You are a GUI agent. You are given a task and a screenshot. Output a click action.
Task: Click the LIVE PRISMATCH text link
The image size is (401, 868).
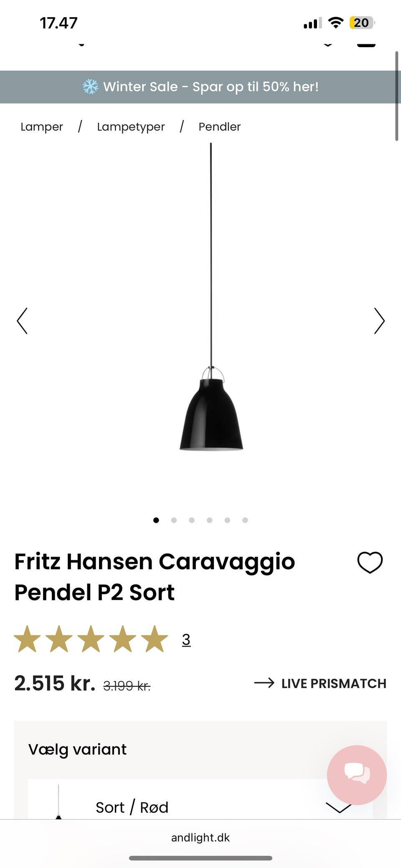tap(334, 683)
